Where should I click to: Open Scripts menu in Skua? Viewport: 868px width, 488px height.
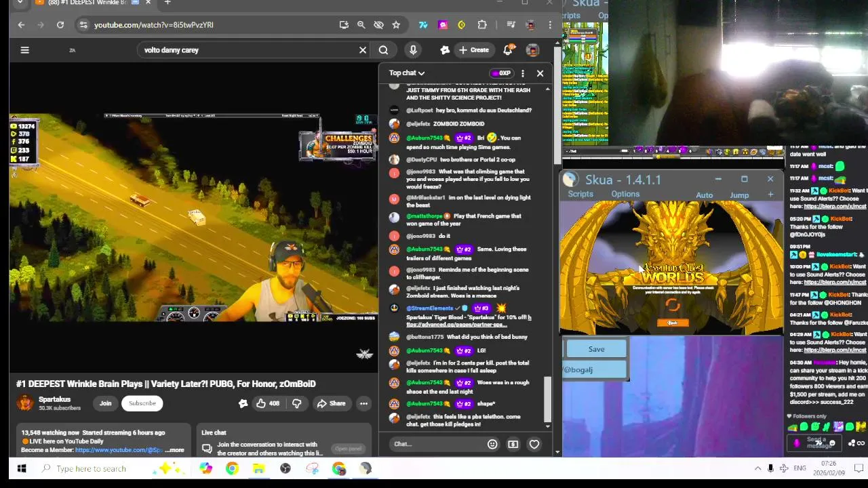580,195
